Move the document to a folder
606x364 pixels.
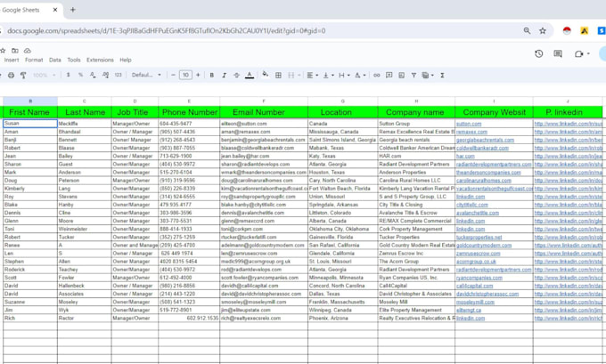click(x=15, y=51)
